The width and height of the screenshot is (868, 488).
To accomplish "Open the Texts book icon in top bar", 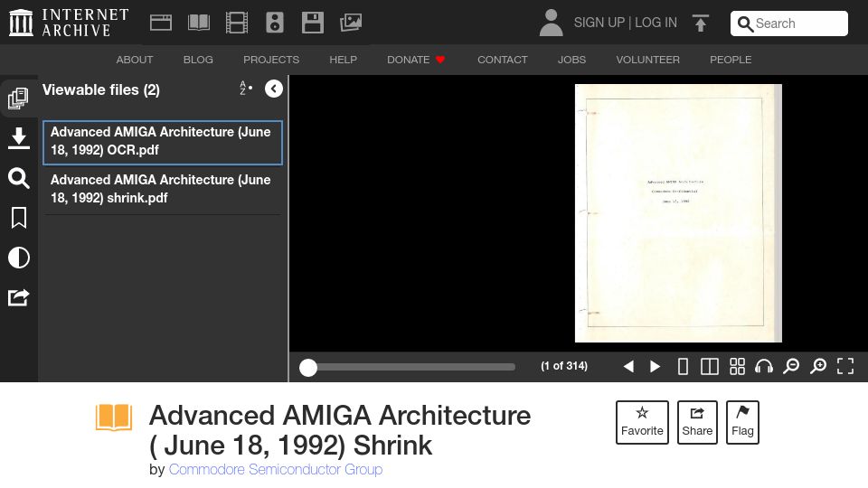I will tap(199, 23).
